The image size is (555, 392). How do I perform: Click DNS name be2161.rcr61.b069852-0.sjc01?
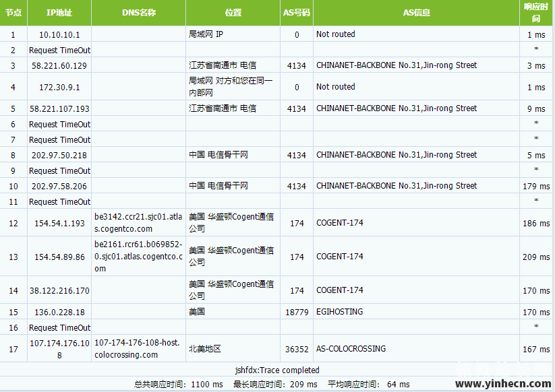138,256
